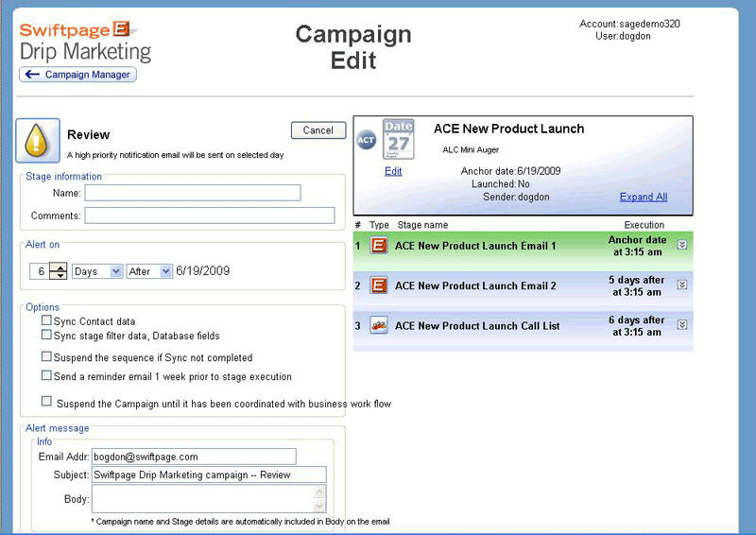Open the Edit link for the campaign
This screenshot has height=535, width=756.
[393, 171]
